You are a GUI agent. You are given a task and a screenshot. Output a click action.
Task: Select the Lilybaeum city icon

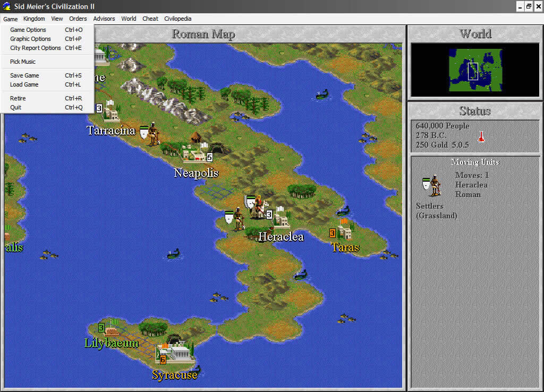click(x=113, y=328)
